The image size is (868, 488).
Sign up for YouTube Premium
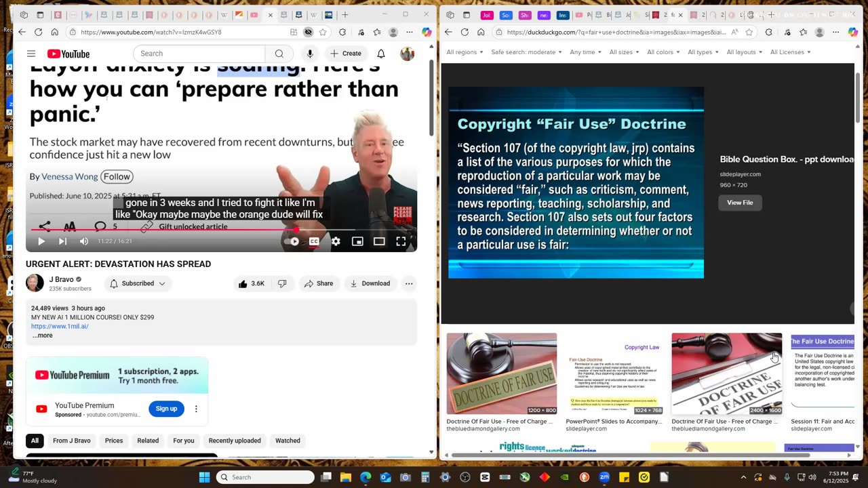pyautogui.click(x=166, y=408)
